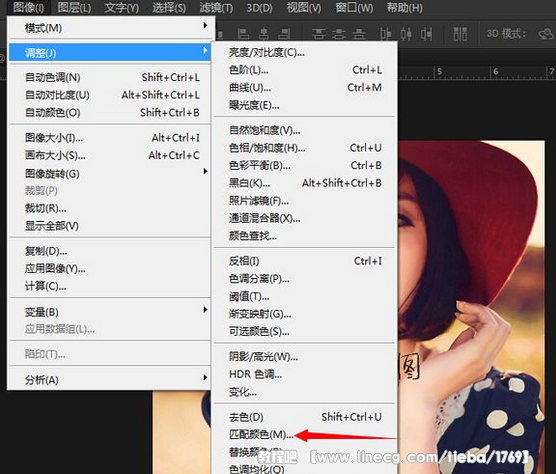The height and width of the screenshot is (474, 556).
Task: Choose 复制(D)... command
Action: [x=109, y=251]
